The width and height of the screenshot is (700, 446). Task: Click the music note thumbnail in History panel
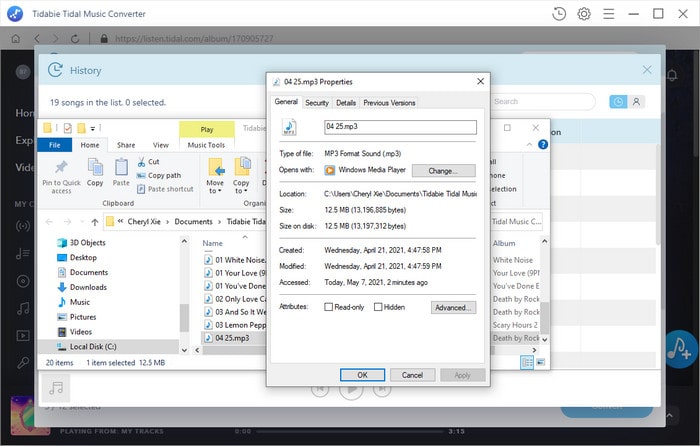tap(56, 388)
